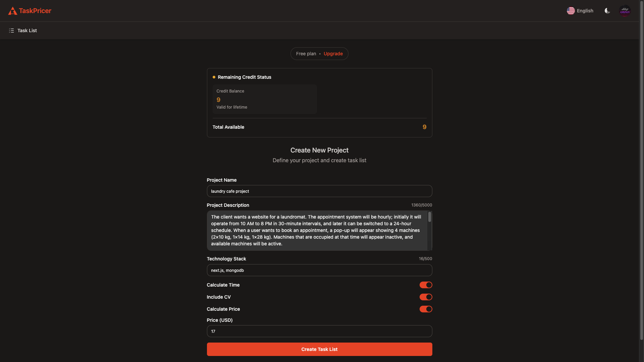Click the Technology Stack input field
This screenshot has width=644, height=362.
(x=319, y=270)
